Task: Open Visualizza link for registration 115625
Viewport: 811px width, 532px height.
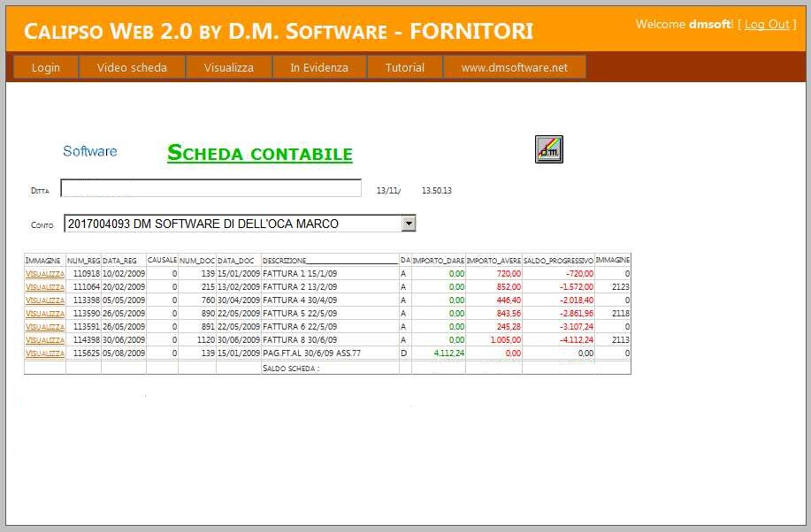Action: pyautogui.click(x=45, y=353)
